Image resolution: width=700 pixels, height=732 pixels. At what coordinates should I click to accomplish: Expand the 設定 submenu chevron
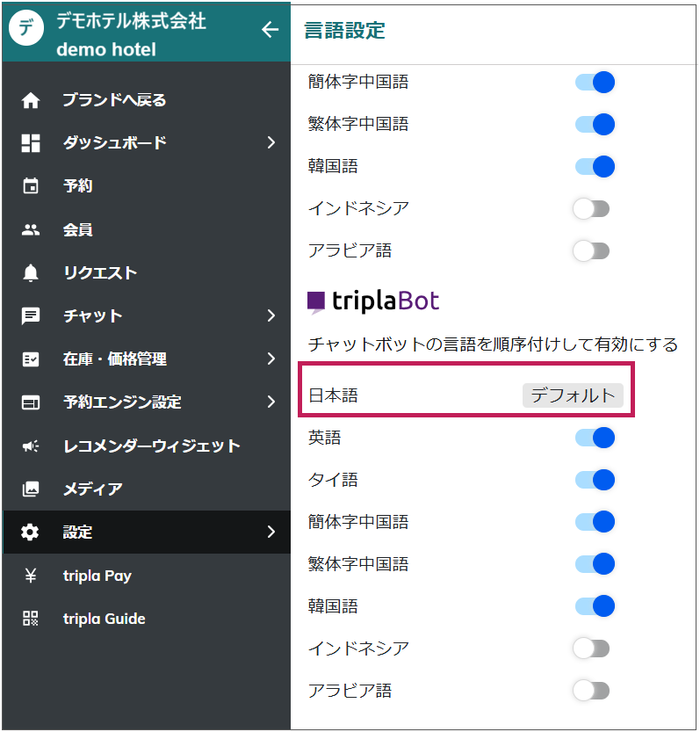pos(271,533)
